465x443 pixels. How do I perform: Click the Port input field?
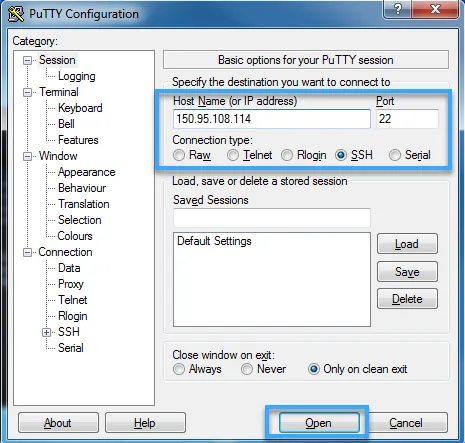click(x=407, y=119)
